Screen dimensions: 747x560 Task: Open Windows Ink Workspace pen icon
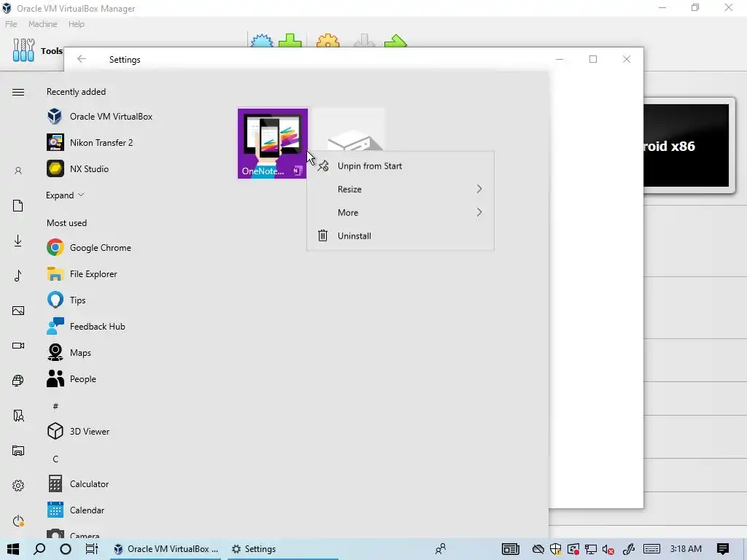(x=629, y=549)
